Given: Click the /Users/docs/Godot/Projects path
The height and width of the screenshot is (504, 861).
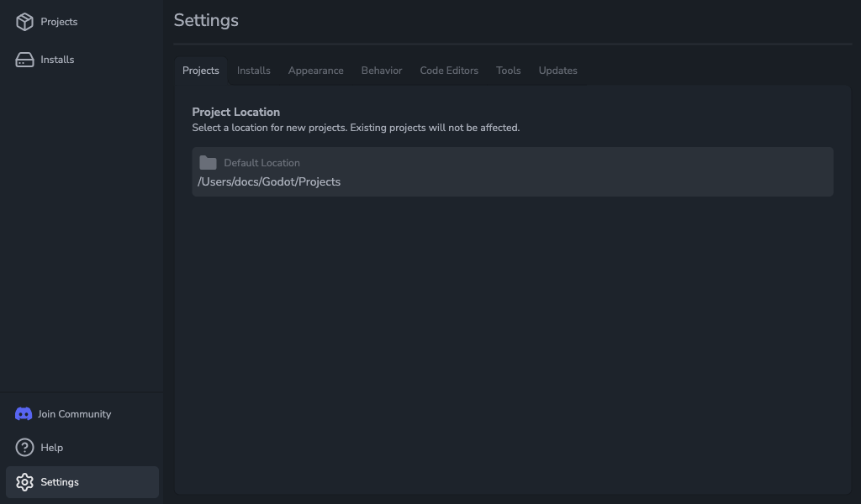Looking at the screenshot, I should 269,182.
